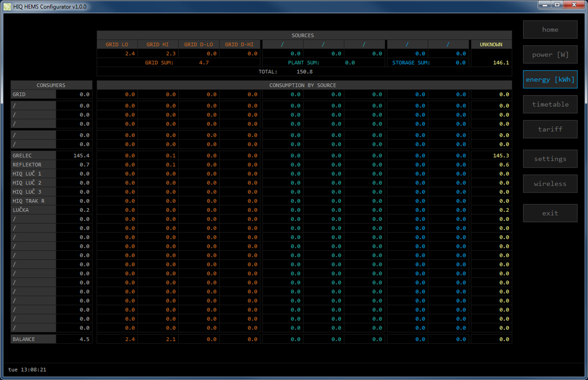Viewport: 588px width, 380px height.
Task: Open the home page button
Action: 550,30
